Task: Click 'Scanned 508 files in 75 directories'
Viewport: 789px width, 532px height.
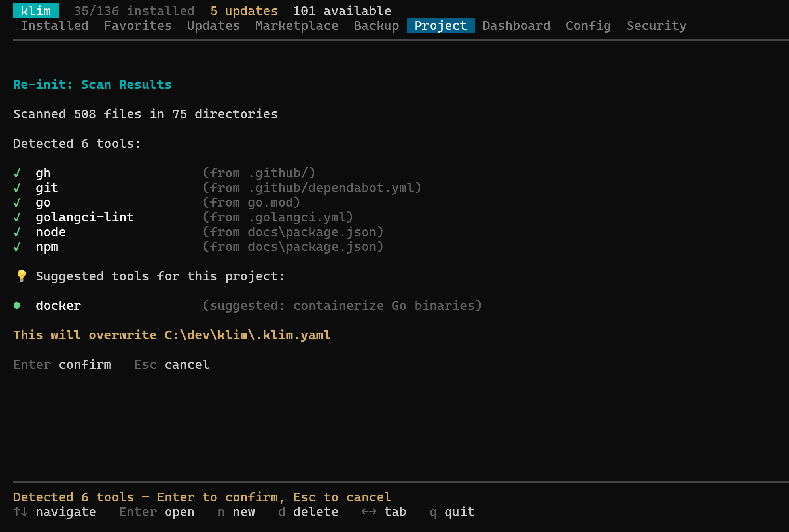Action: 145,114
